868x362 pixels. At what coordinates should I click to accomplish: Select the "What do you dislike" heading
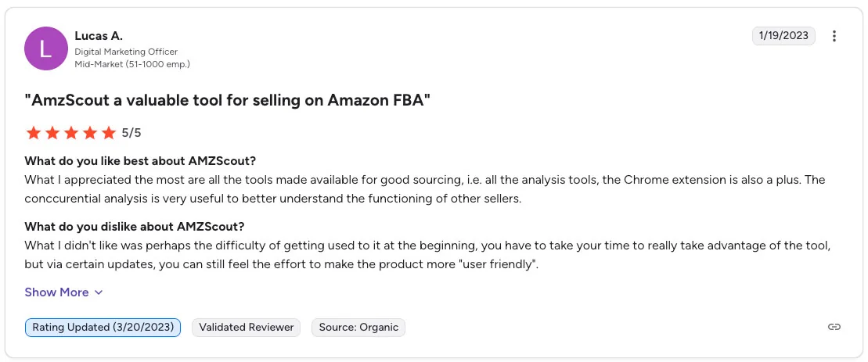[x=135, y=227]
